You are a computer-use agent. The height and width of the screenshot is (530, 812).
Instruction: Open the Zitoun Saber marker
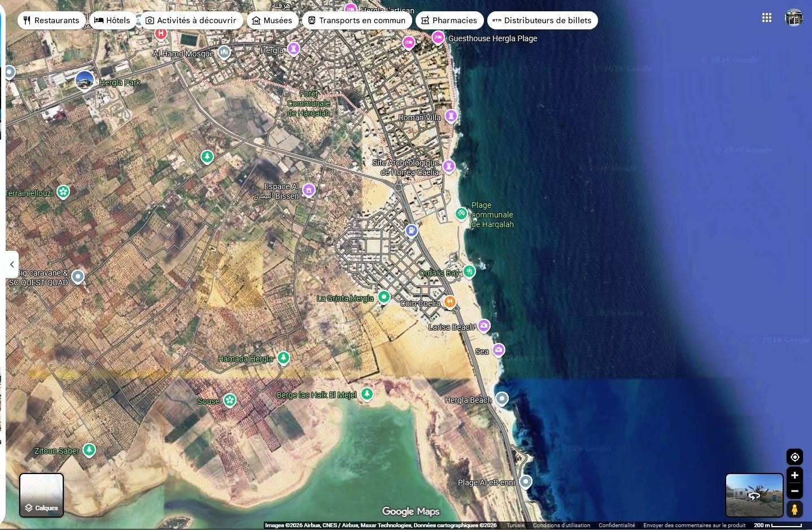[89, 450]
